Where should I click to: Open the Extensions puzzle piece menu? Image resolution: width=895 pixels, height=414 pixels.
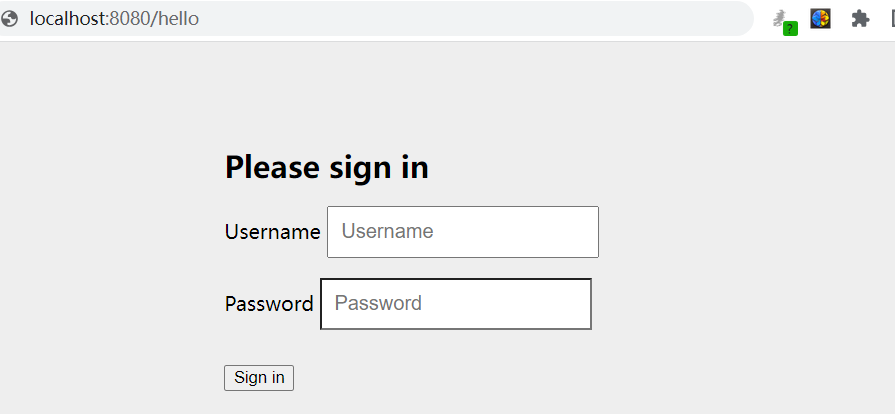pyautogui.click(x=860, y=19)
